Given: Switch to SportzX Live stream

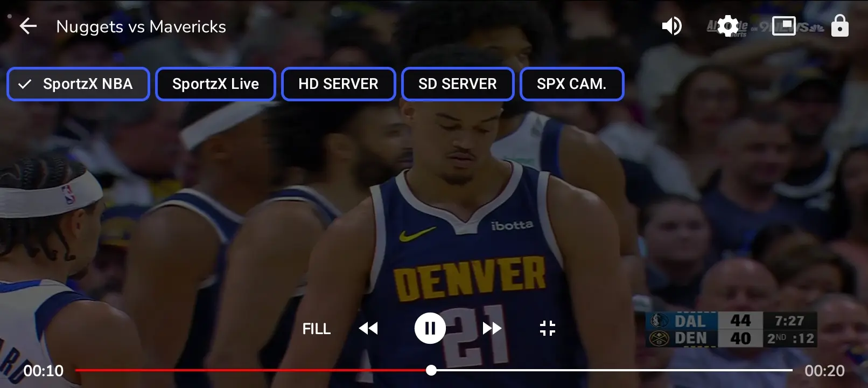Looking at the screenshot, I should click(x=215, y=84).
